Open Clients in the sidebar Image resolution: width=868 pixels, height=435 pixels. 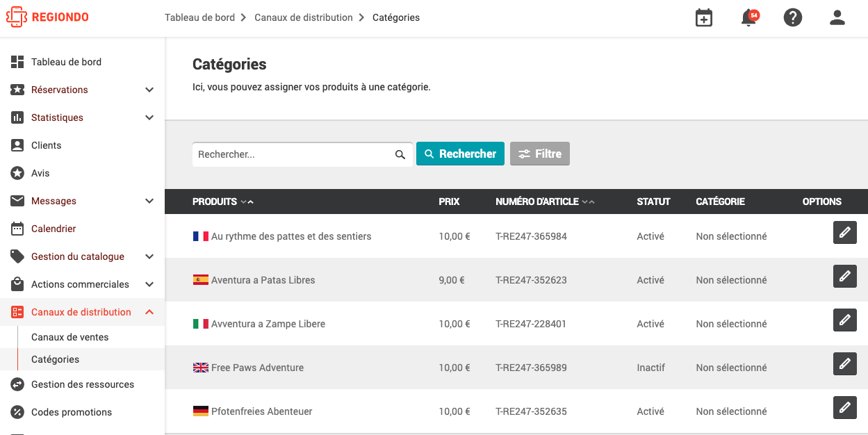47,145
